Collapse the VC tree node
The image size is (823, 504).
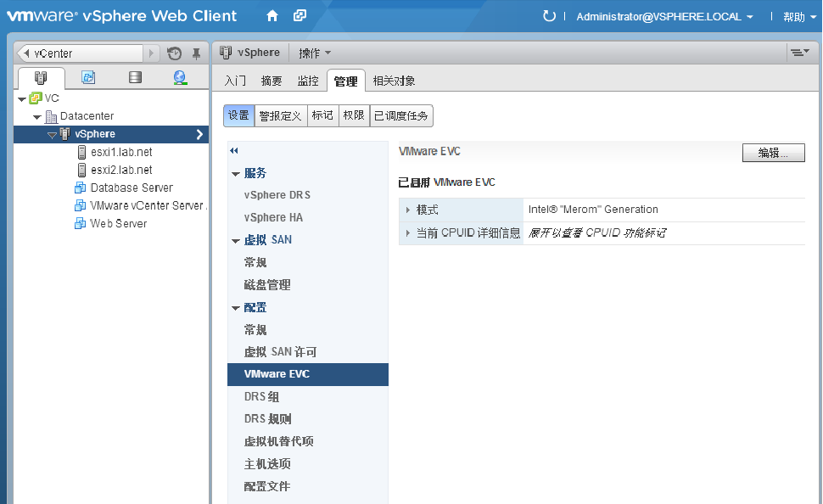tap(22, 98)
